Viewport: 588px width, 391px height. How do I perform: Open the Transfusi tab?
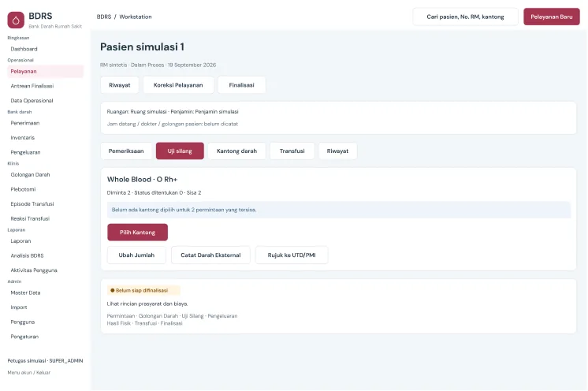(292, 151)
